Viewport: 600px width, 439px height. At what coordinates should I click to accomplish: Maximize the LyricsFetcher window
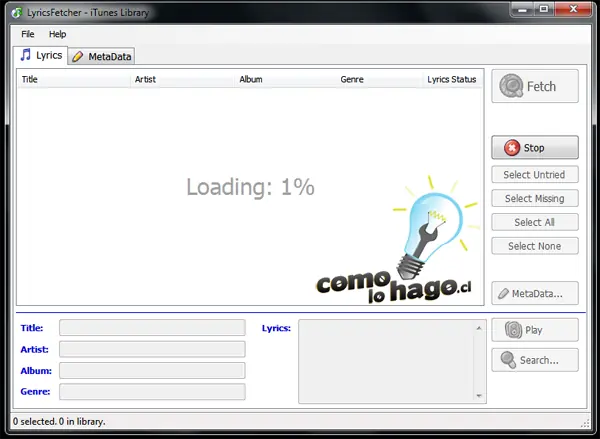pyautogui.click(x=544, y=9)
